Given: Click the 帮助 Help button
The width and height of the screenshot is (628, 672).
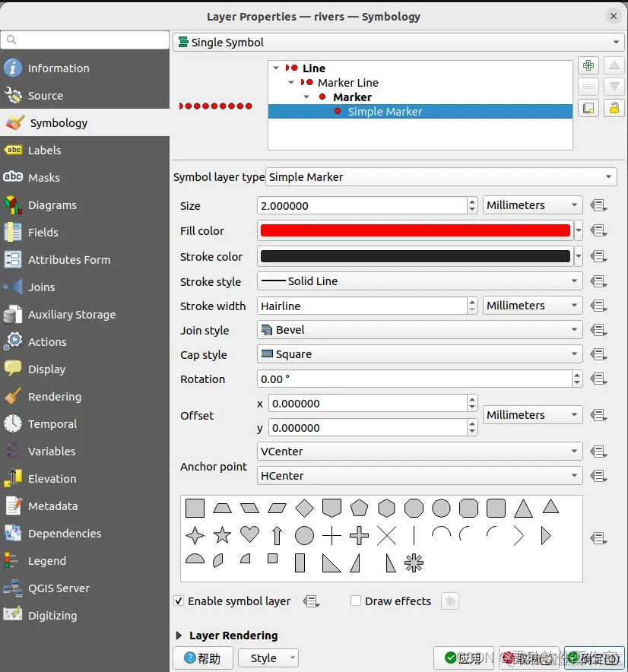Looking at the screenshot, I should [203, 658].
